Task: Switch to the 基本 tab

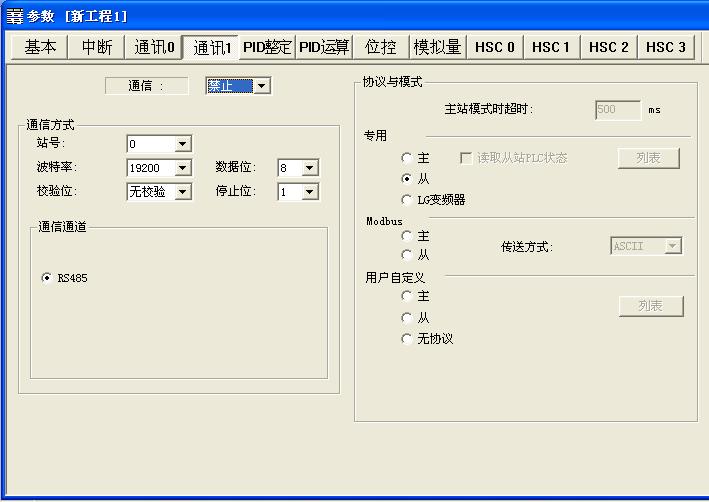Action: 41,47
